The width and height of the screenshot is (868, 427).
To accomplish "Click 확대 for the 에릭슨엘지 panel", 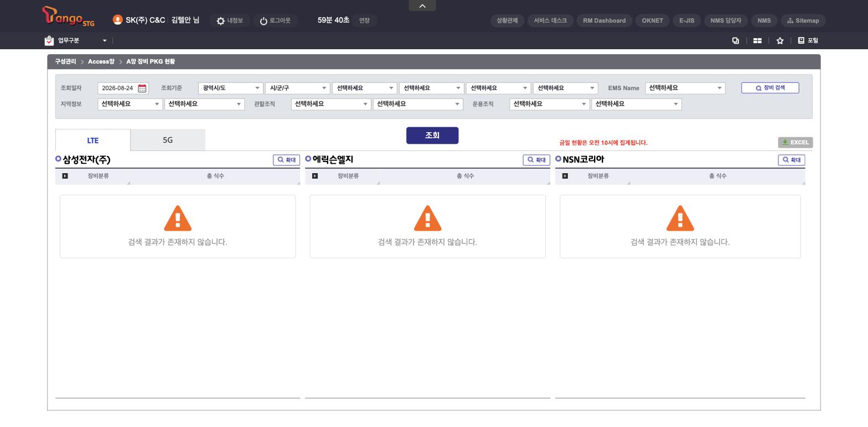I will (x=536, y=160).
